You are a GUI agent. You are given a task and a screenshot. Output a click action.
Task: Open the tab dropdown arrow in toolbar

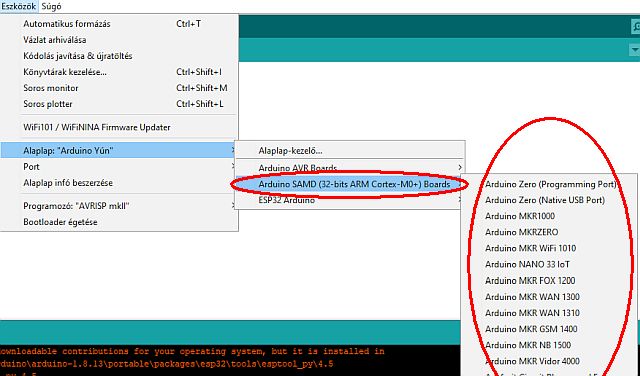pyautogui.click(x=635, y=50)
